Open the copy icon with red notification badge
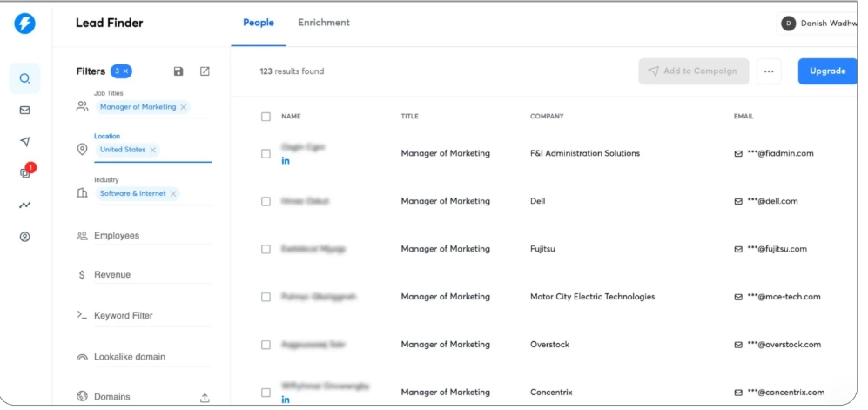Screen dimensions: 868x410 (x=25, y=173)
